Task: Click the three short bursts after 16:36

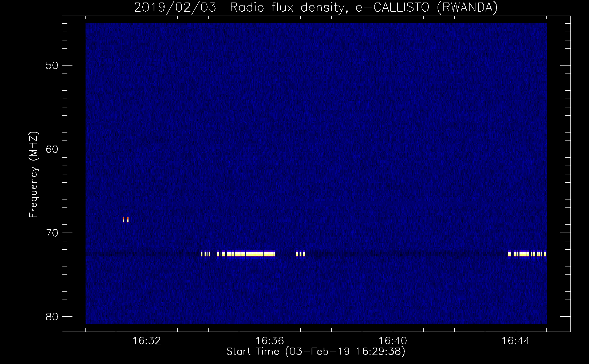Action: tap(300, 254)
